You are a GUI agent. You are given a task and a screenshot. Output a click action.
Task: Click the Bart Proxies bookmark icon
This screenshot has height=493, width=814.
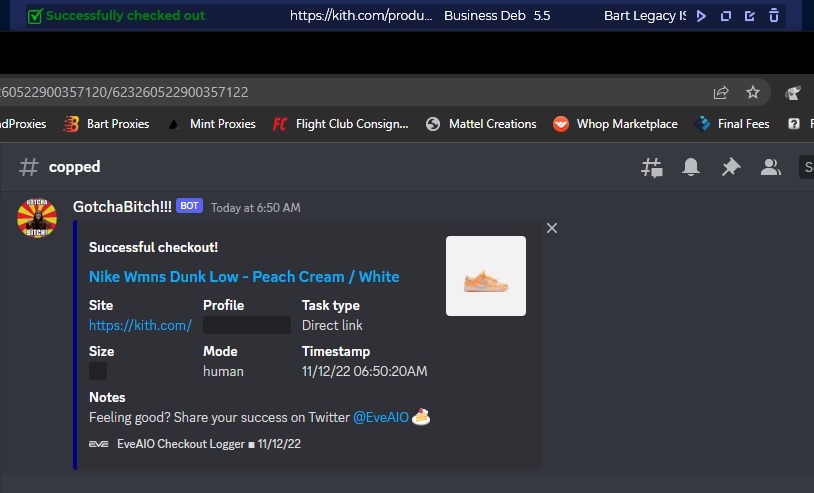pyautogui.click(x=71, y=124)
